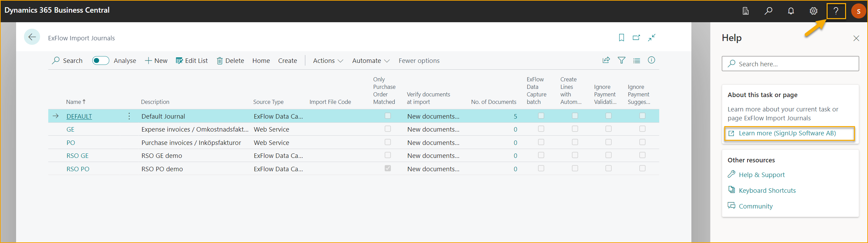Uncheck Only Purchase Order Matched for RSO PO
Image resolution: width=868 pixels, height=243 pixels.
[x=387, y=168]
